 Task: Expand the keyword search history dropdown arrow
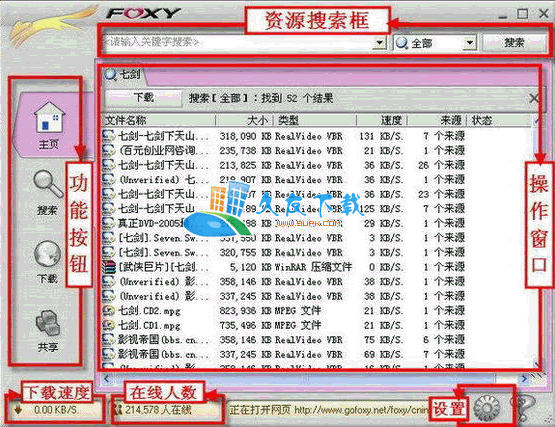click(x=379, y=43)
